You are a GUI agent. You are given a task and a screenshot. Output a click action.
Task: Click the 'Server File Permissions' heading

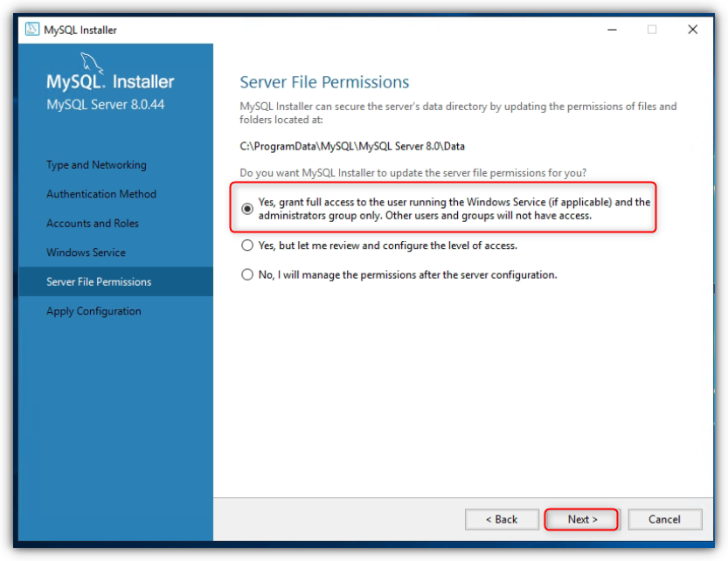click(x=324, y=82)
